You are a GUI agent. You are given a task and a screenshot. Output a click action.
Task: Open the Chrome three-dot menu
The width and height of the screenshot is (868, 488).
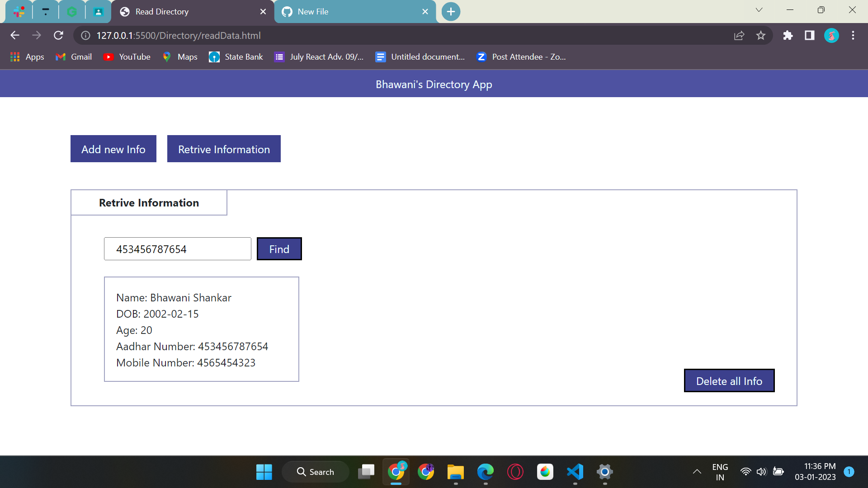point(853,35)
